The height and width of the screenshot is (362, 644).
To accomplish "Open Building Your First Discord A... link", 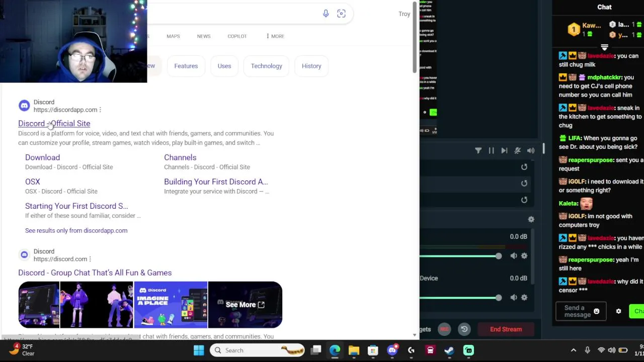I will (216, 182).
